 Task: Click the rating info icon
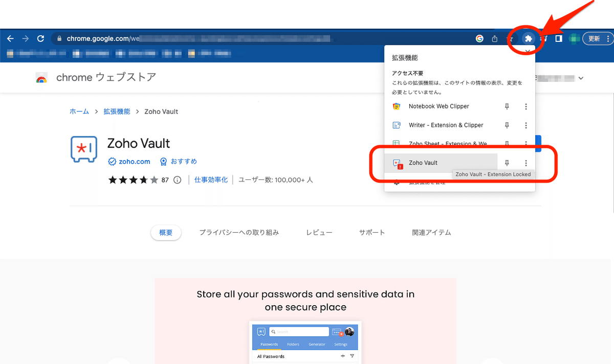[178, 180]
